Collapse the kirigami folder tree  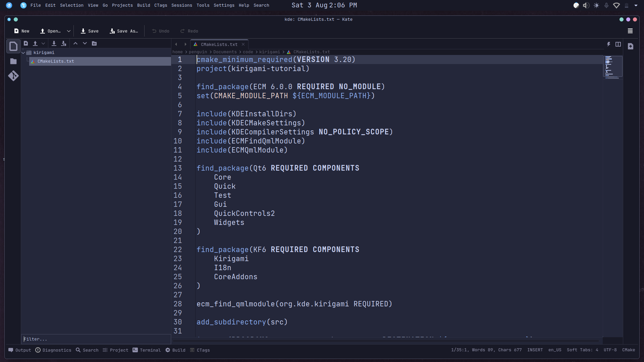click(x=23, y=53)
